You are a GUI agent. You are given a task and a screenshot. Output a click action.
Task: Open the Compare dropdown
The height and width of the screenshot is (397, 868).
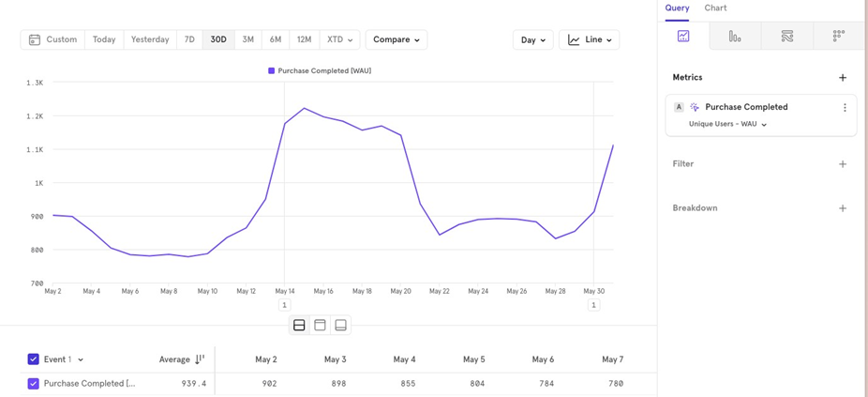[396, 39]
